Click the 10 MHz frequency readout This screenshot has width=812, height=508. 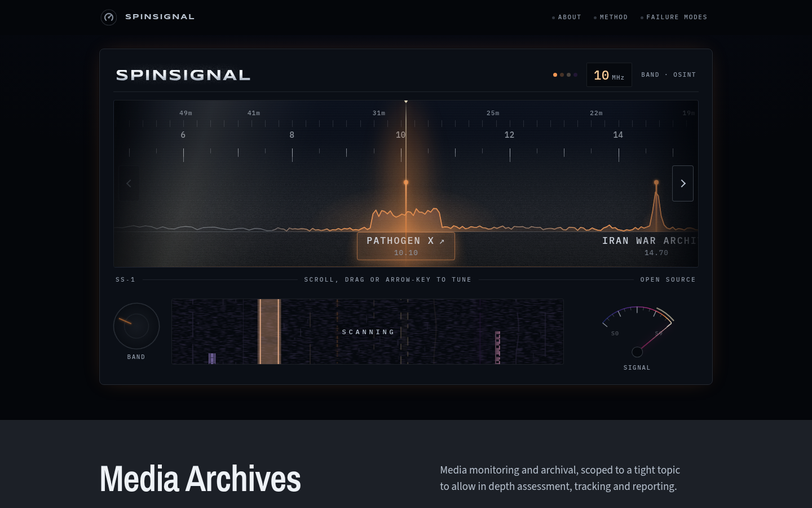pyautogui.click(x=609, y=75)
